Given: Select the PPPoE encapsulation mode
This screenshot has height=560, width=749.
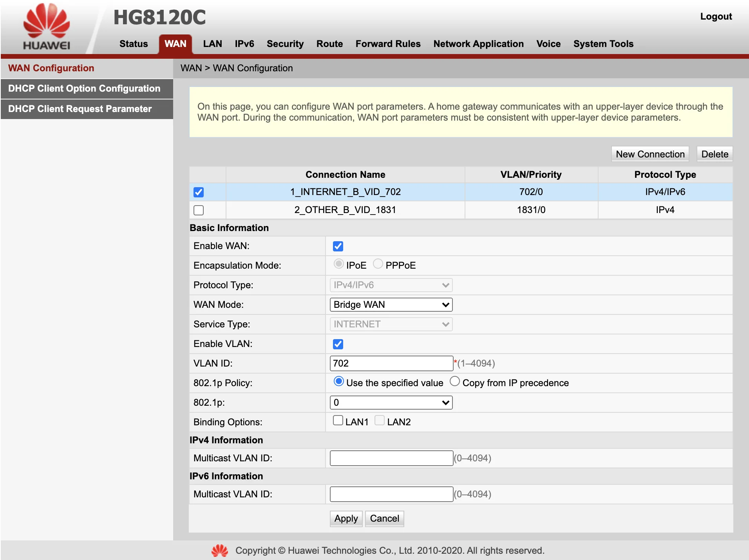Looking at the screenshot, I should pyautogui.click(x=378, y=264).
